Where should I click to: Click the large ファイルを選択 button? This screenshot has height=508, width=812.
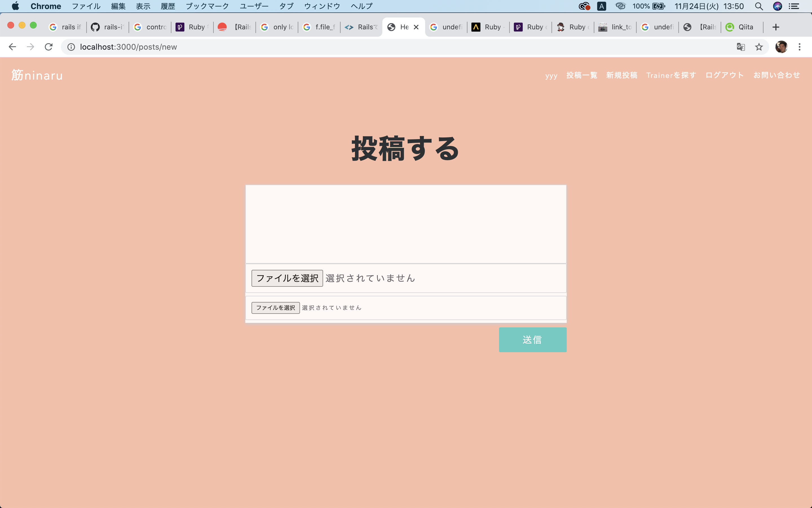point(287,278)
